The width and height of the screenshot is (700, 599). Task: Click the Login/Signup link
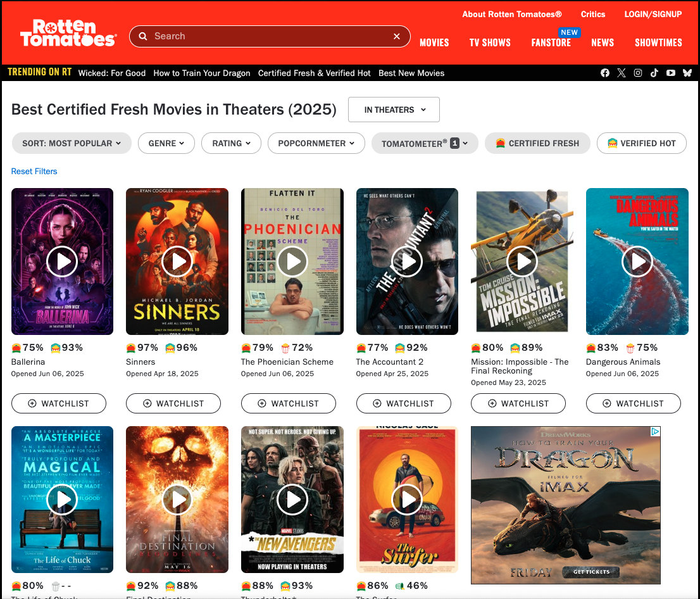click(653, 15)
